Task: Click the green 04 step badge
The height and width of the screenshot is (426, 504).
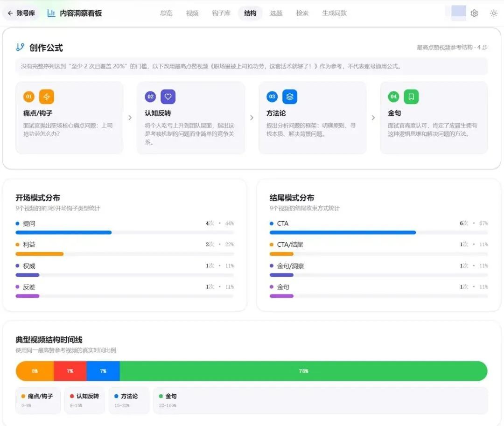Action: [x=393, y=97]
